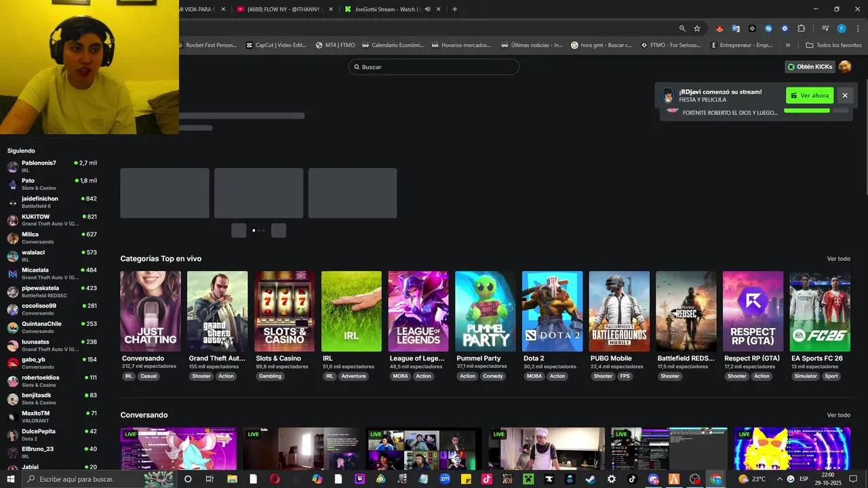868x488 pixels.
Task: Open the Calendario Económico bookmark
Action: [x=393, y=45]
